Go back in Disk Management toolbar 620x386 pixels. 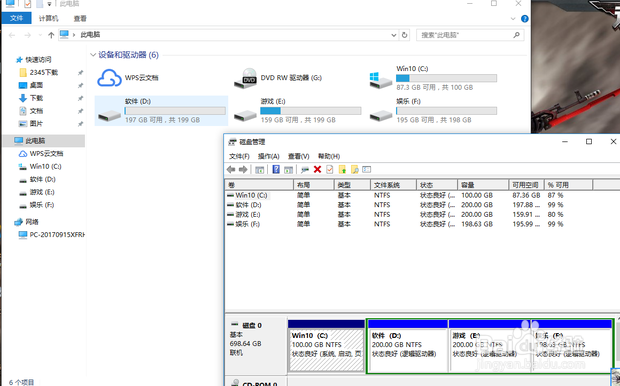click(231, 170)
